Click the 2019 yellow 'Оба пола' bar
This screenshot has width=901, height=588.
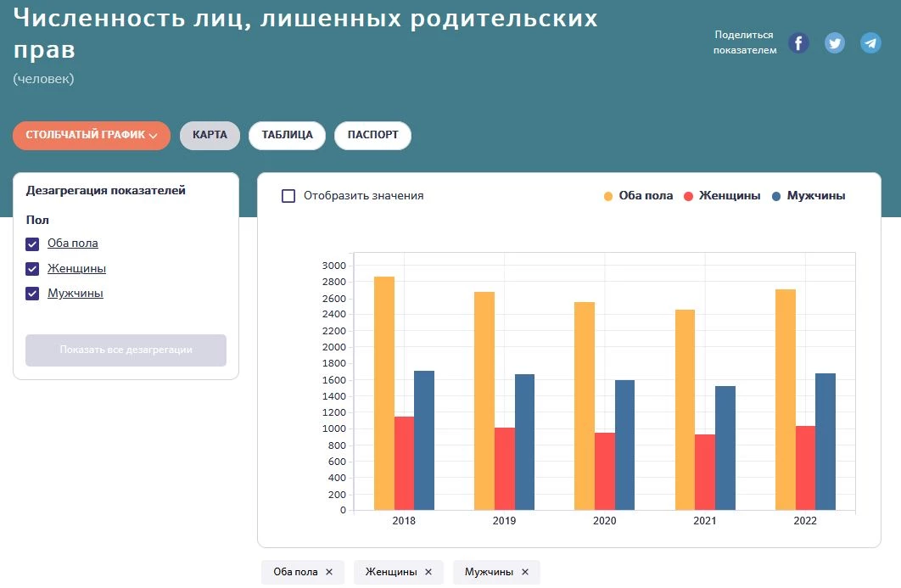click(x=484, y=400)
